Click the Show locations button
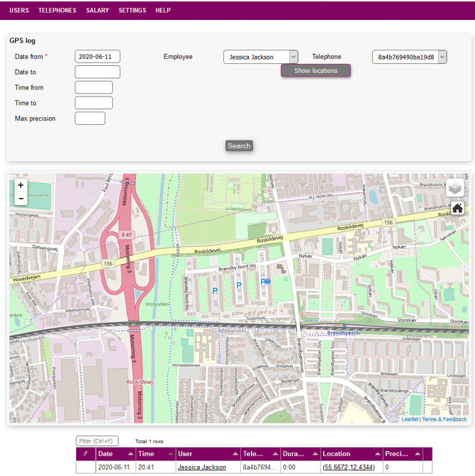Image resolution: width=475 pixels, height=476 pixels. pos(315,71)
